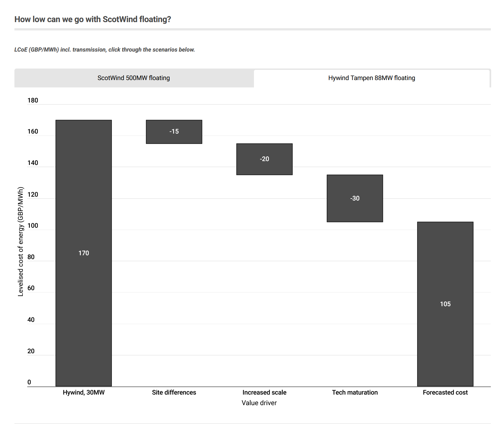
Task: Click the 'Forecasted cost' axis label
Action: point(445,392)
